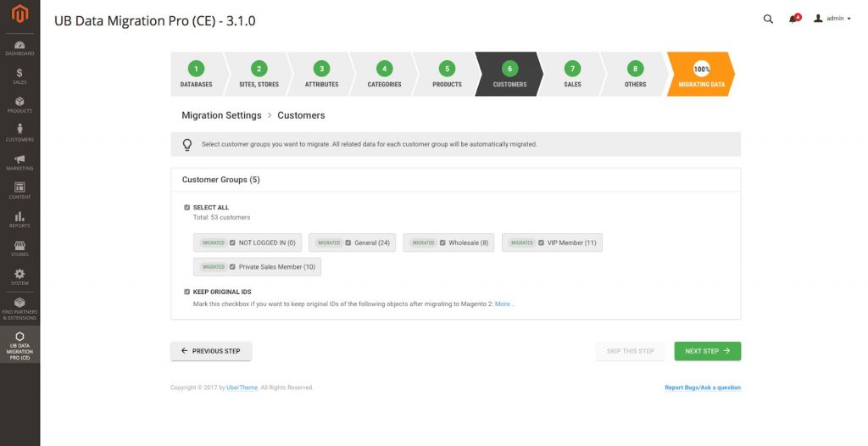Toggle the Select All checkbox
The width and height of the screenshot is (868, 446).
point(187,207)
